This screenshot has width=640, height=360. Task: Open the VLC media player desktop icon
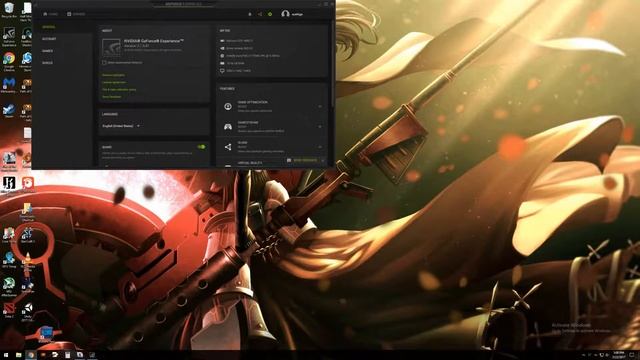[x=27, y=261]
